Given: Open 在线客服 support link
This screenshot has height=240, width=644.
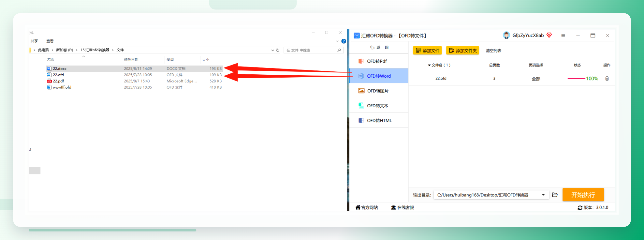Looking at the screenshot, I should tap(402, 207).
